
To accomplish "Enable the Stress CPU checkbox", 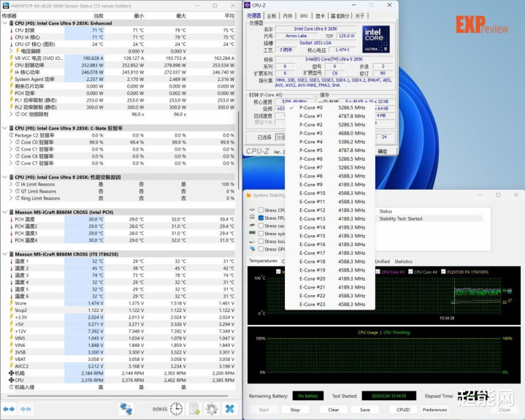I will (x=261, y=210).
